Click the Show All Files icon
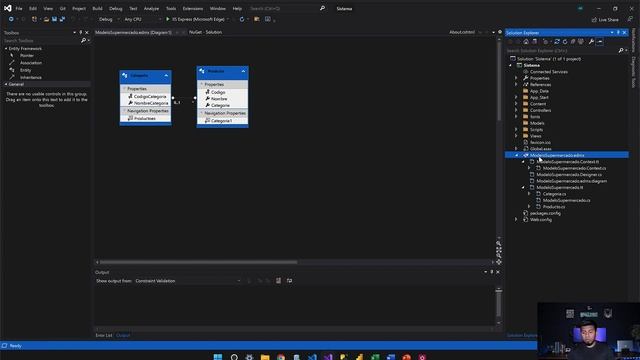This screenshot has height=360, width=640. tap(581, 42)
